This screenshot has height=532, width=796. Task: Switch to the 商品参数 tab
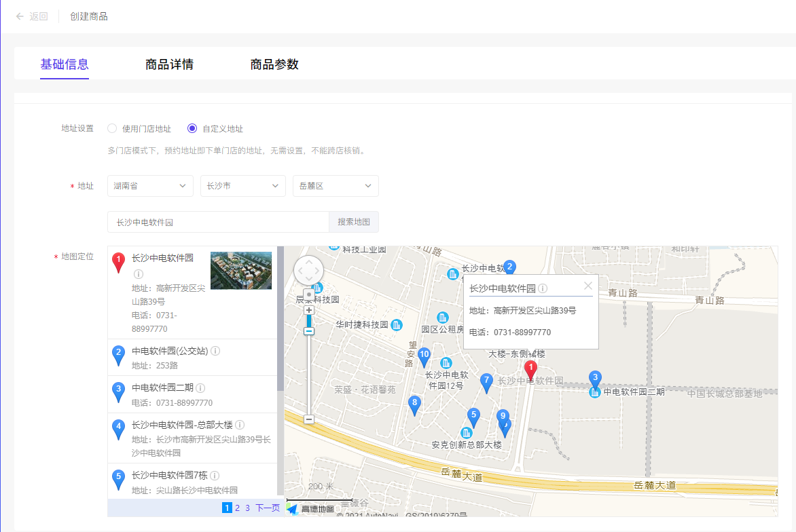(274, 64)
